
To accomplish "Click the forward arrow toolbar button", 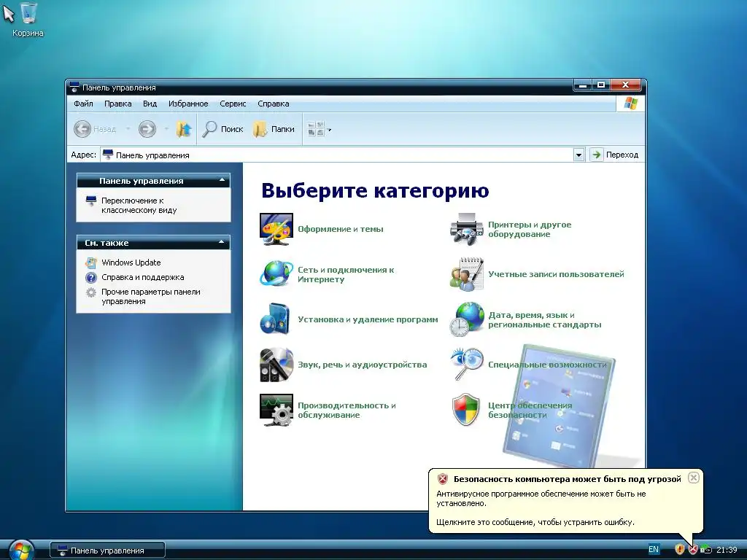I will tap(147, 129).
